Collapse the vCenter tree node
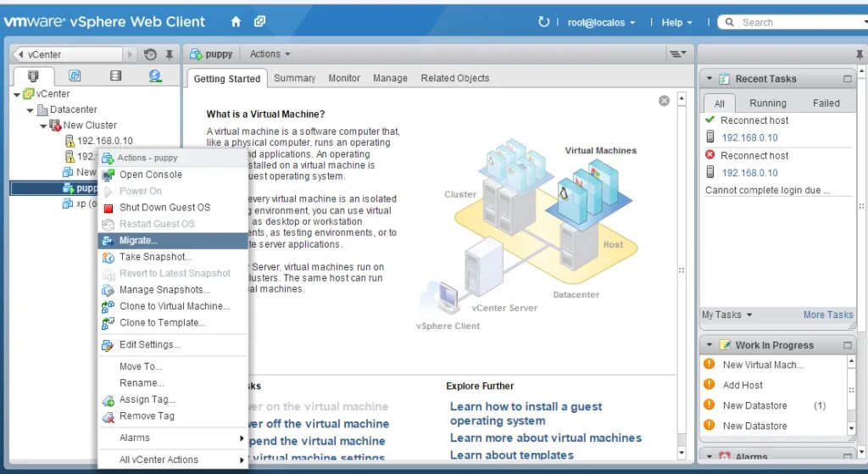 [x=17, y=95]
